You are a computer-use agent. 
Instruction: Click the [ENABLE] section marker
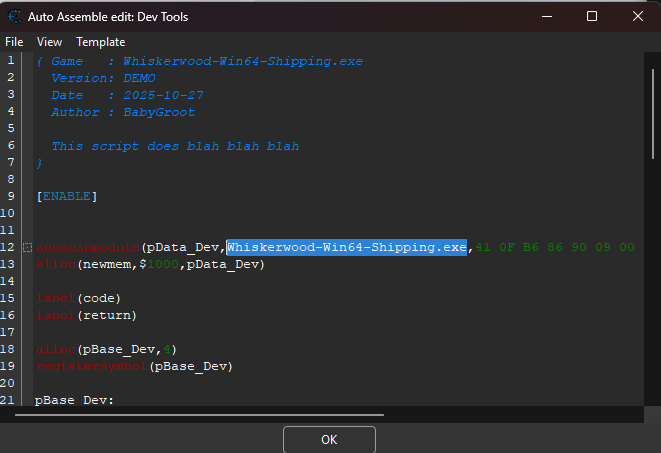point(67,196)
